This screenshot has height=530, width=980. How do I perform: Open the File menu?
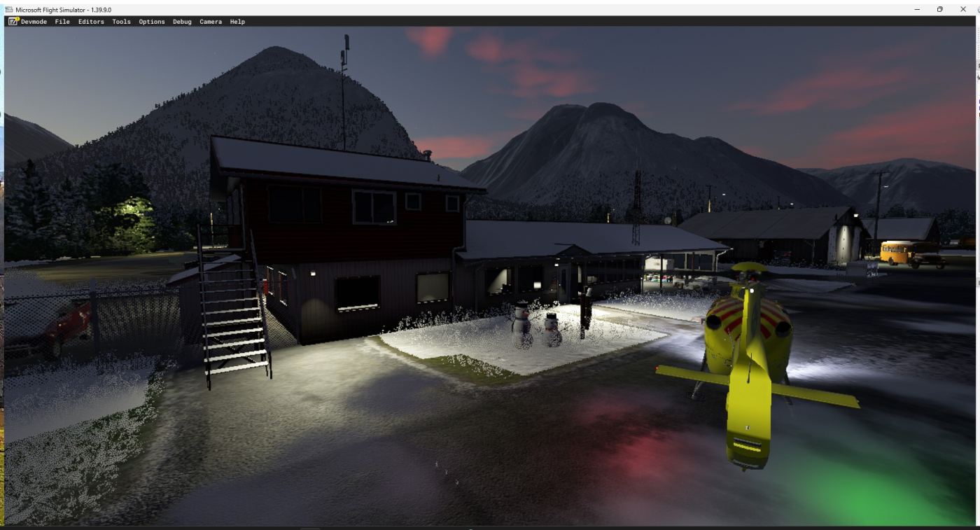62,22
